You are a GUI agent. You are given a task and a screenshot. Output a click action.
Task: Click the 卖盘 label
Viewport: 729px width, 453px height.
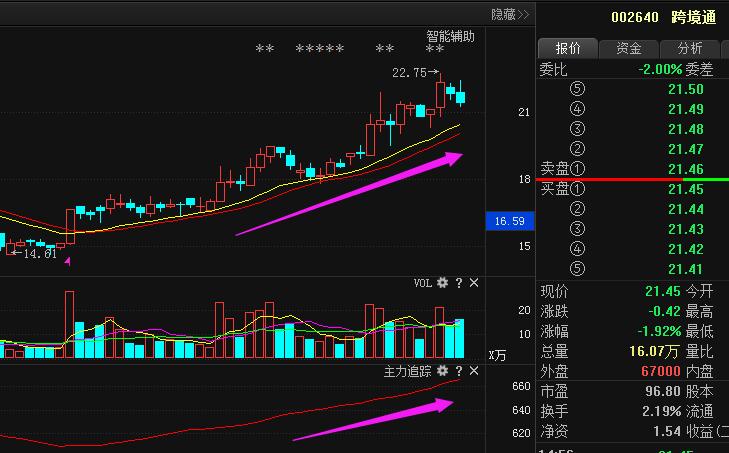[555, 168]
